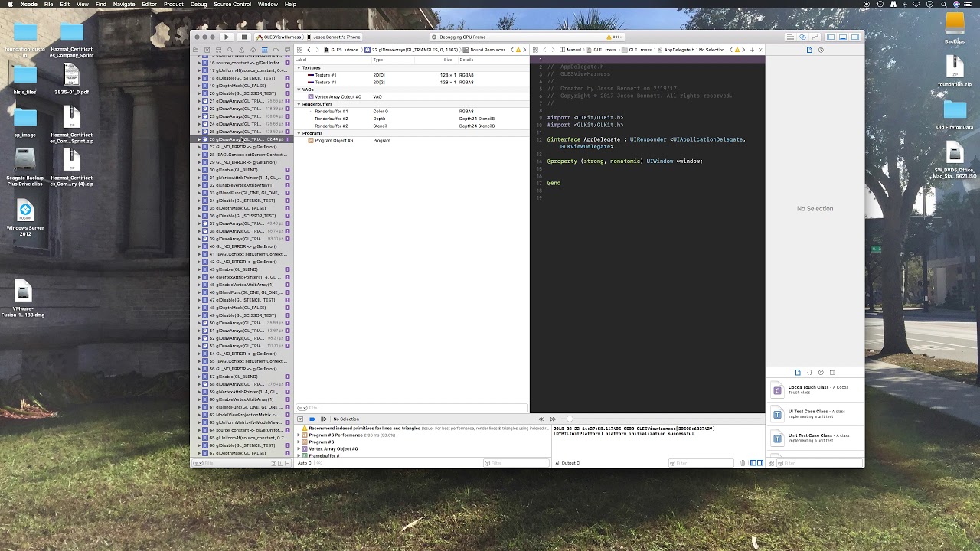Go back in left editor history

[309, 50]
